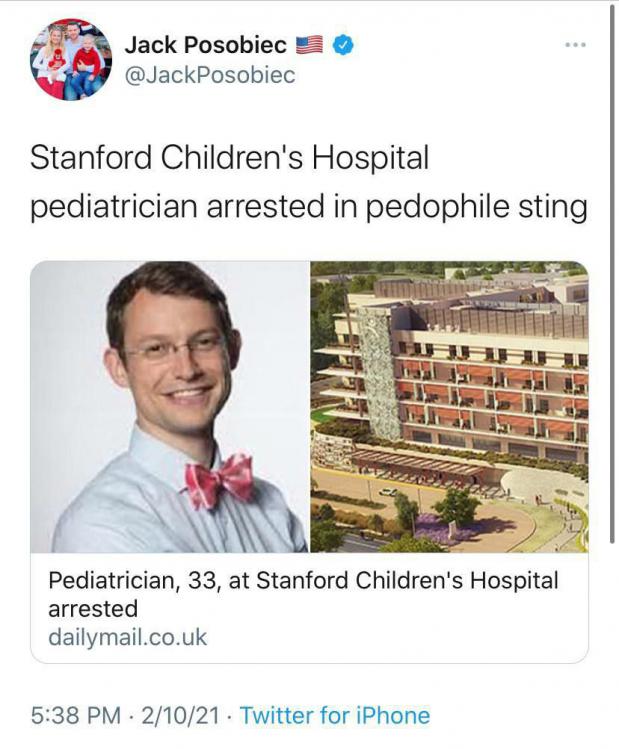Screen dimensions: 619x749
Task: Click the word 'arrested' in the card title
Action: tap(93, 609)
